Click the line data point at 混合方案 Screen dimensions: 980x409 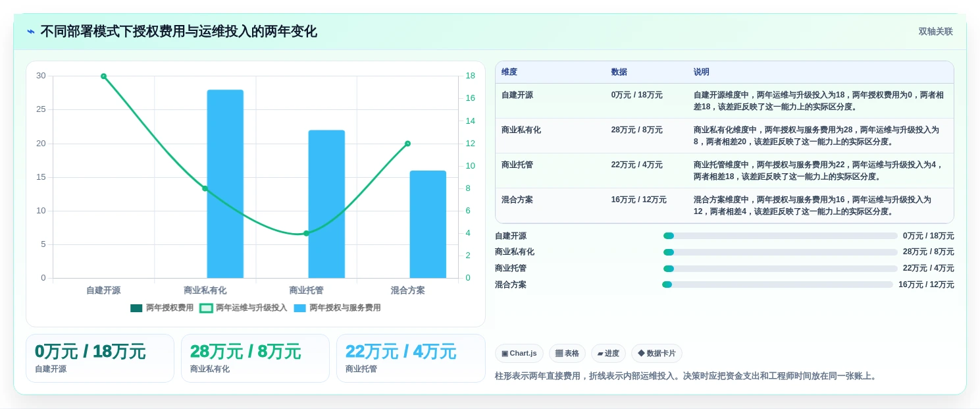(x=407, y=144)
